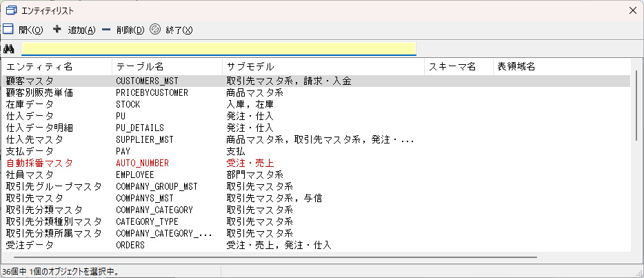
Task: Click submodel 受注・売上，発注・仕入
Action: pos(279,246)
